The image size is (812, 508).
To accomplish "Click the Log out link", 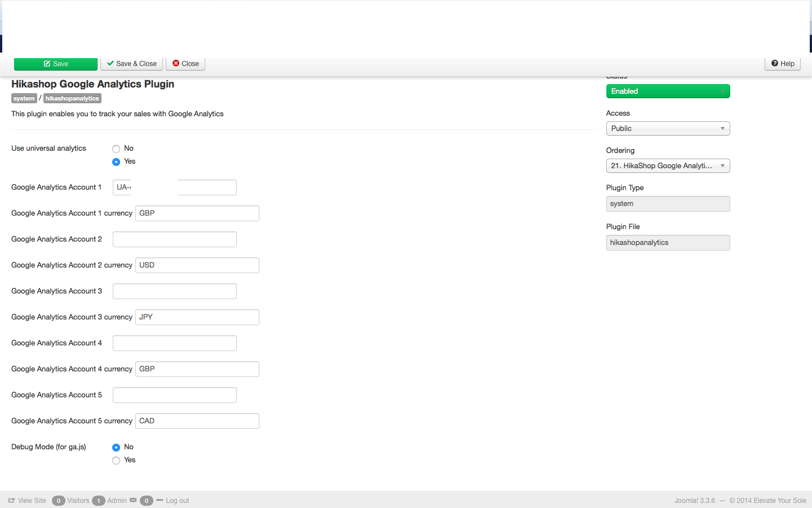I will coord(177,501).
